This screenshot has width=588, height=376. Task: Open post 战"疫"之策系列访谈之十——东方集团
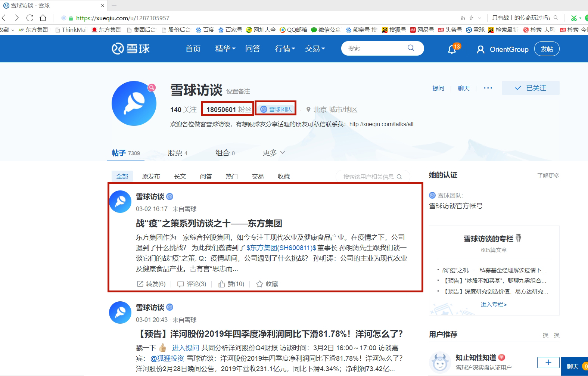(x=209, y=223)
